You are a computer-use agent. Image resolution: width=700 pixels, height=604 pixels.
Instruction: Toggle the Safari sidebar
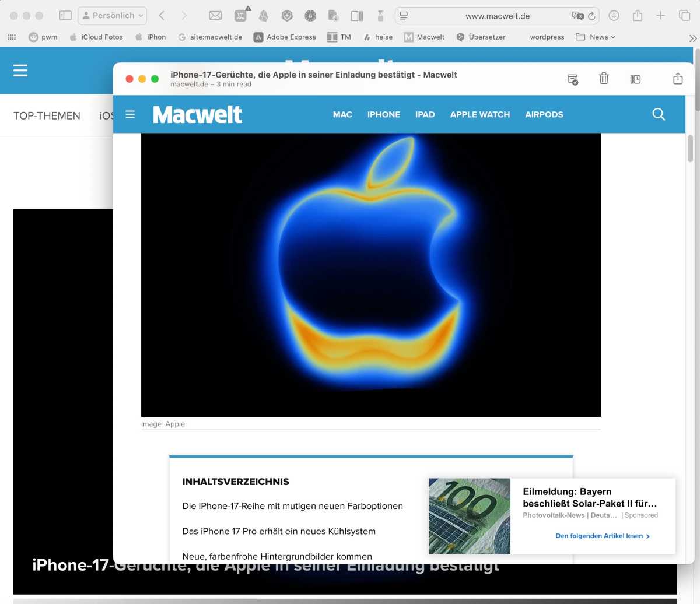point(65,16)
